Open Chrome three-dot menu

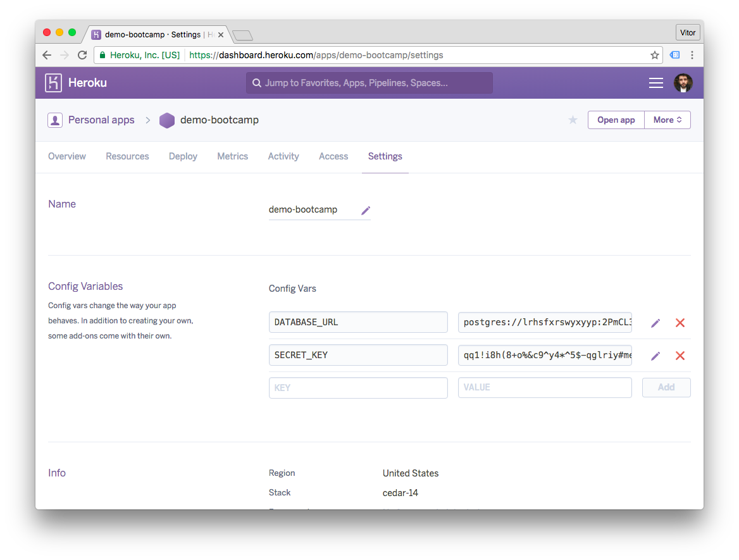point(692,55)
